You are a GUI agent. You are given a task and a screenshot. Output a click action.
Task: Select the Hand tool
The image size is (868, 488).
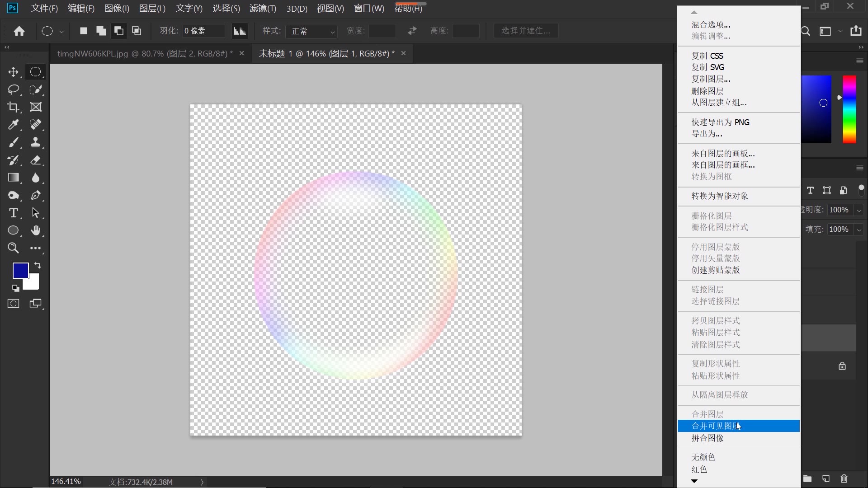[35, 230]
